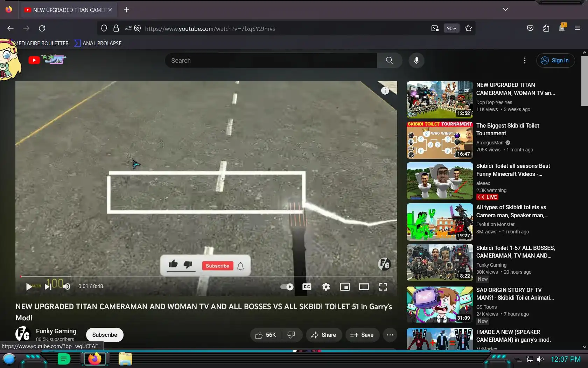The width and height of the screenshot is (588, 368).
Task: Reload the current YouTube page
Action: 42,28
